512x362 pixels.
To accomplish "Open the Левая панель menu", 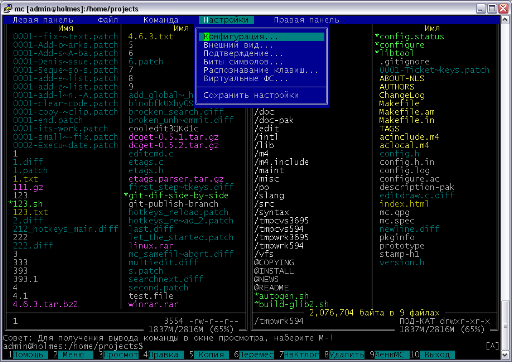I will click(43, 20).
